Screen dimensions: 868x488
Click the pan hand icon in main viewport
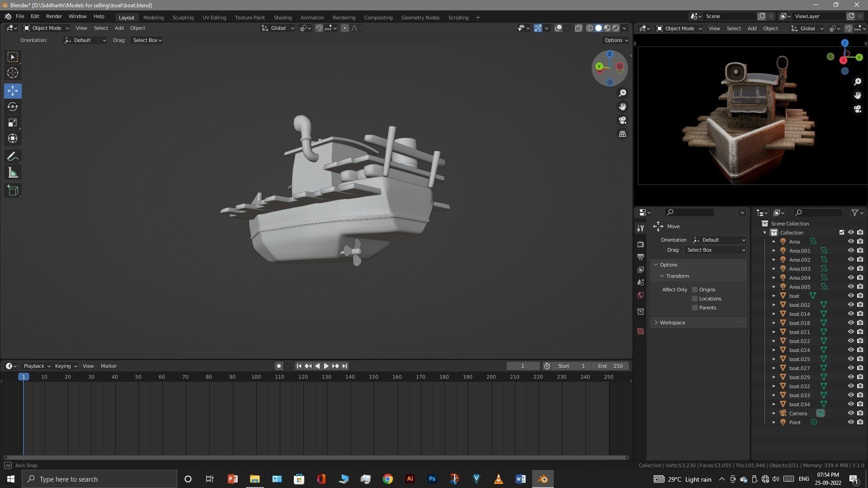[623, 107]
